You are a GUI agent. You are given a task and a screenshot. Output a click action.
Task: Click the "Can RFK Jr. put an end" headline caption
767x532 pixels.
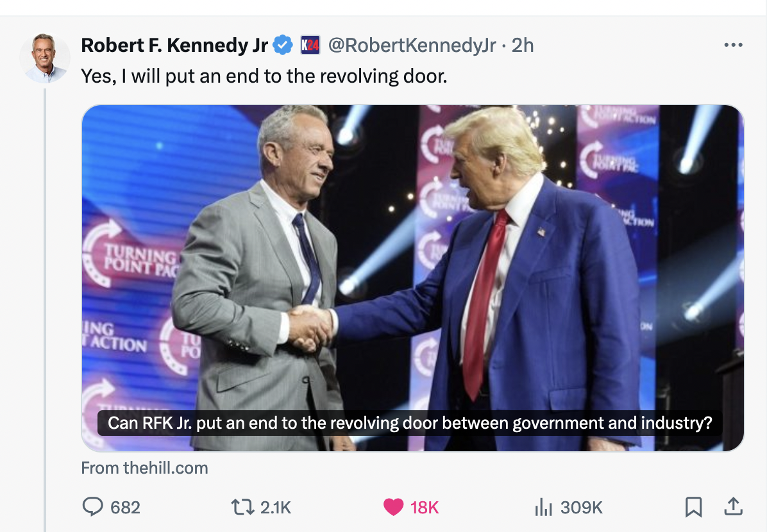(x=410, y=424)
